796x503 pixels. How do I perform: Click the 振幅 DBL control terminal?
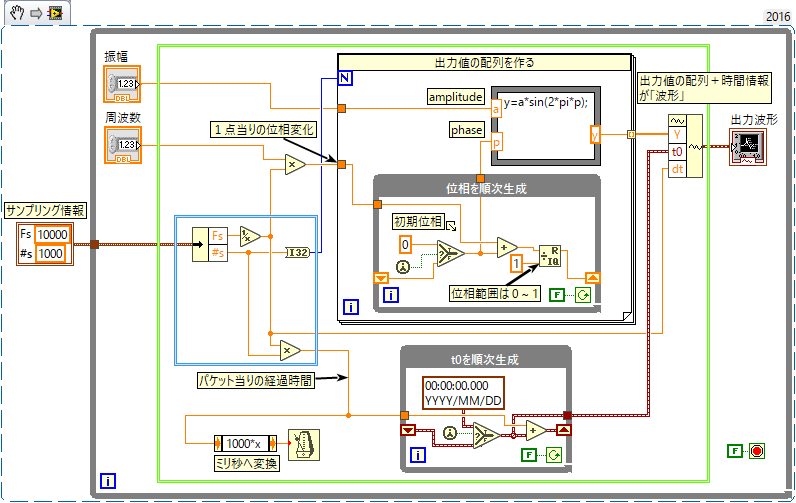pyautogui.click(x=123, y=86)
